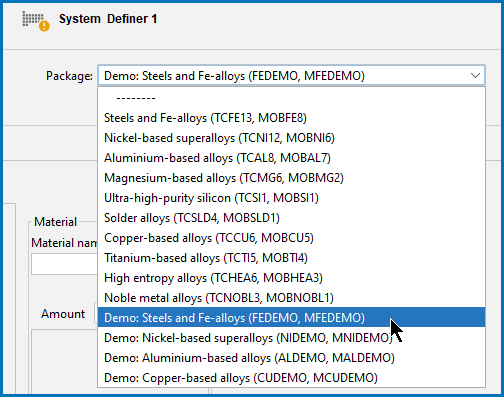This screenshot has width=504, height=397.
Task: Choose Steels and Fe-alloys (TCFE13, MOBFE8)
Action: tap(291, 118)
